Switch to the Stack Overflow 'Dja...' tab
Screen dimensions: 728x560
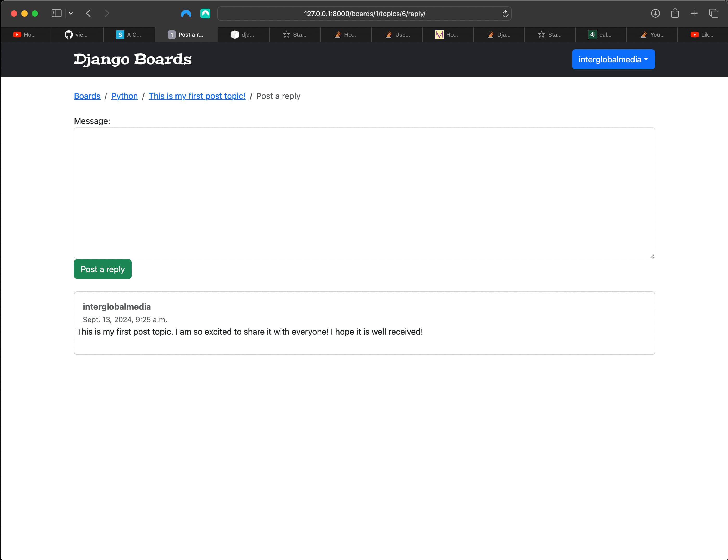(499, 35)
